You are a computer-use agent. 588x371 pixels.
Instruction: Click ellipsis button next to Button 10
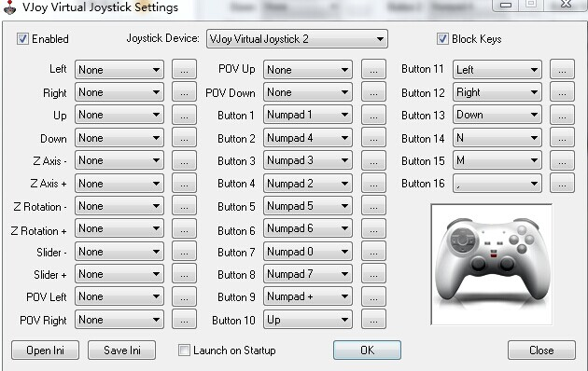point(373,320)
